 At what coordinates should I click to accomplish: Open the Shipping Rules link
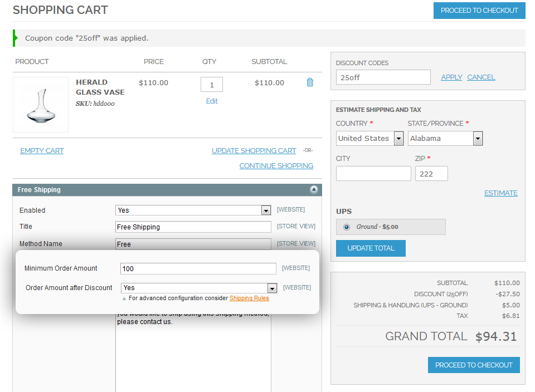(249, 298)
